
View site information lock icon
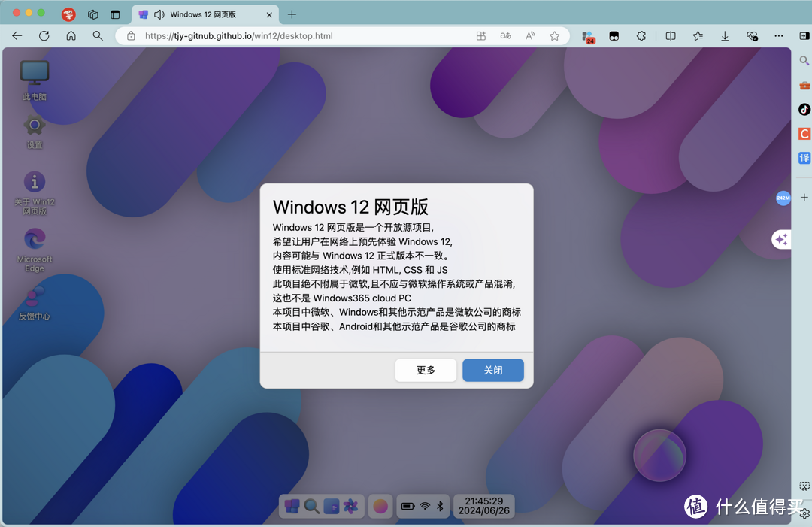point(131,36)
